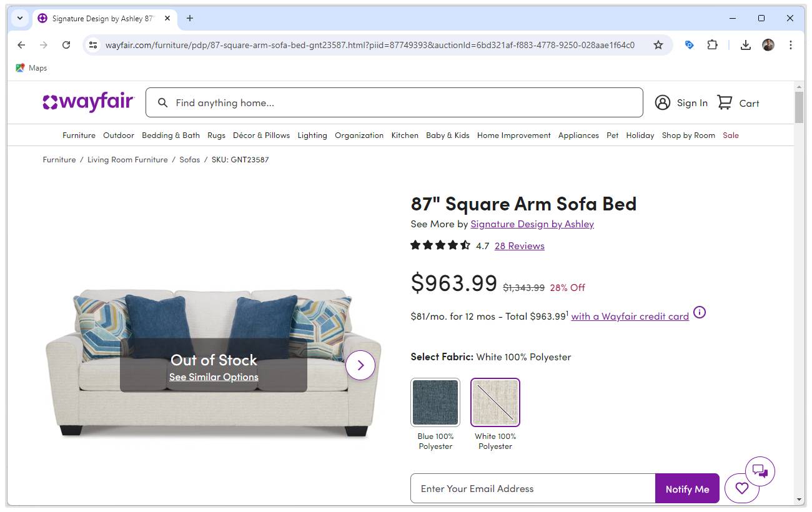
Task: Show financing info circle icon
Action: point(700,312)
